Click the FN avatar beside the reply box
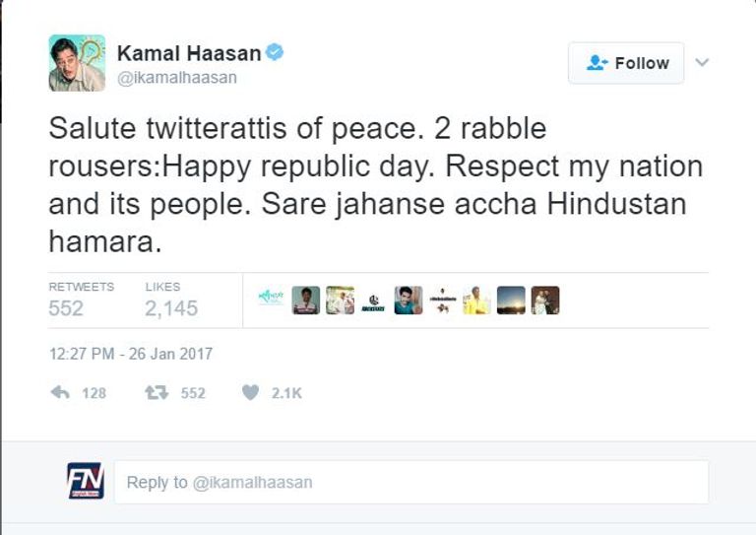 pyautogui.click(x=86, y=481)
